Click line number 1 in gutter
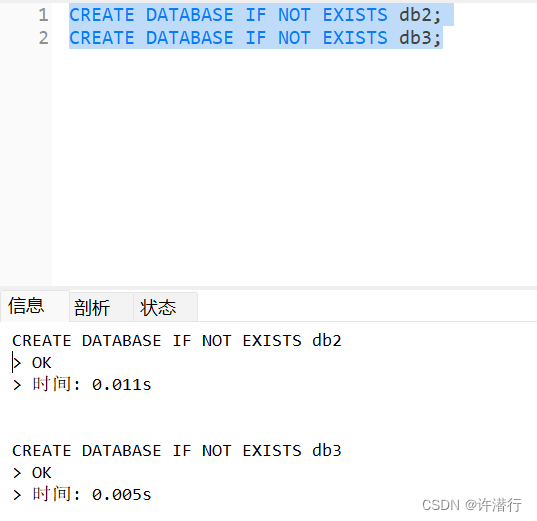 click(43, 15)
